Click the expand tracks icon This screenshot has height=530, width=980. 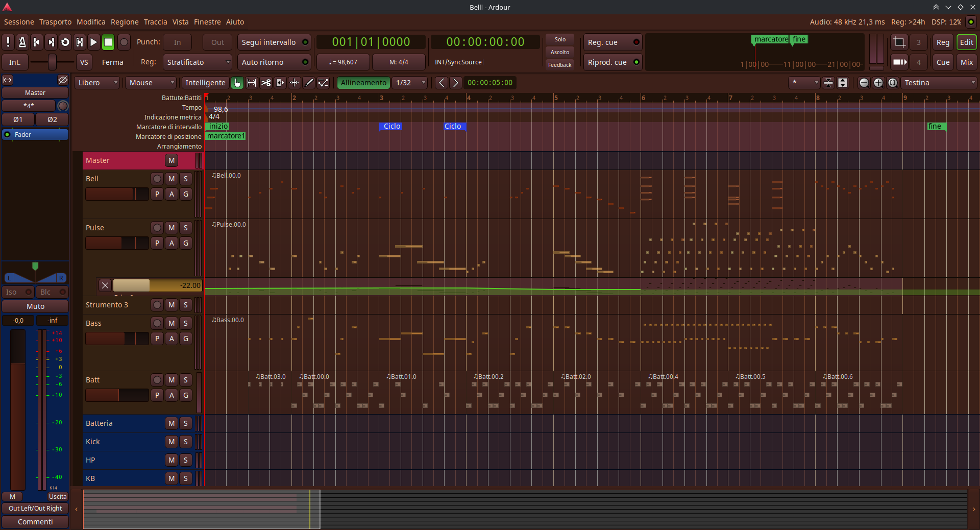[843, 83]
